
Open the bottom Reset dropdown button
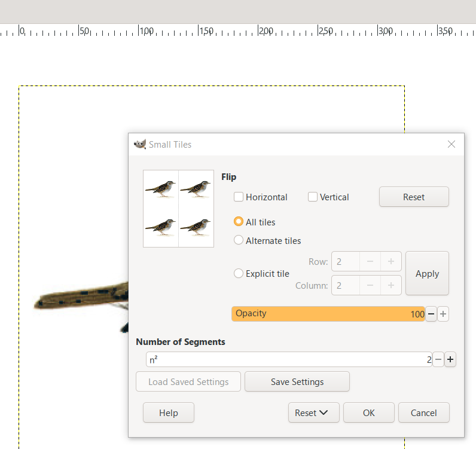313,413
